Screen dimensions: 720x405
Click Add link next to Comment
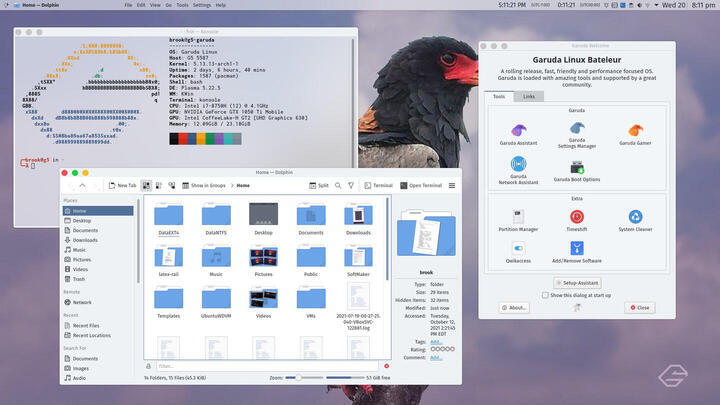tap(436, 357)
